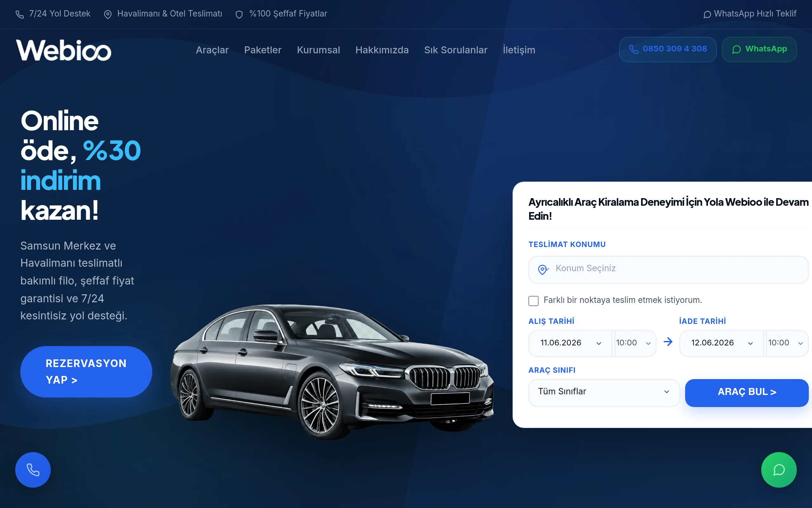Viewport: 812px width, 508px height.
Task: Click the 'ALIŞ TARİHİ' label
Action: 551,321
